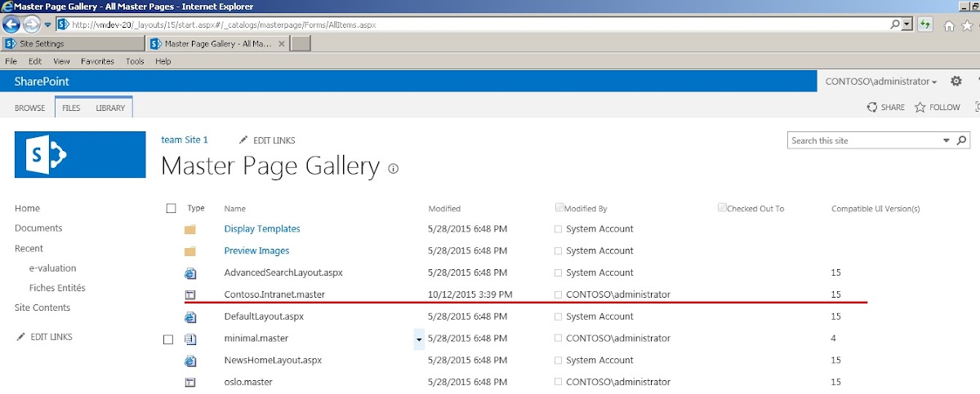The image size is (980, 394).
Task: Click the Contoso.Intranet.master file name
Action: tap(274, 294)
